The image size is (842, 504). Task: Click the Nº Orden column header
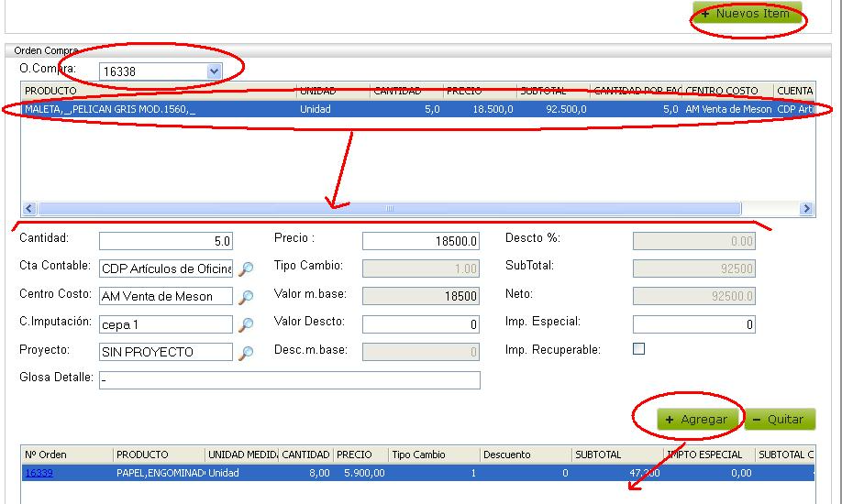tap(67, 455)
